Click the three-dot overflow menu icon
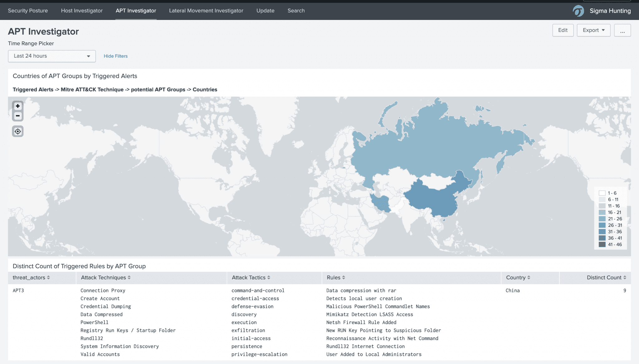 click(622, 30)
